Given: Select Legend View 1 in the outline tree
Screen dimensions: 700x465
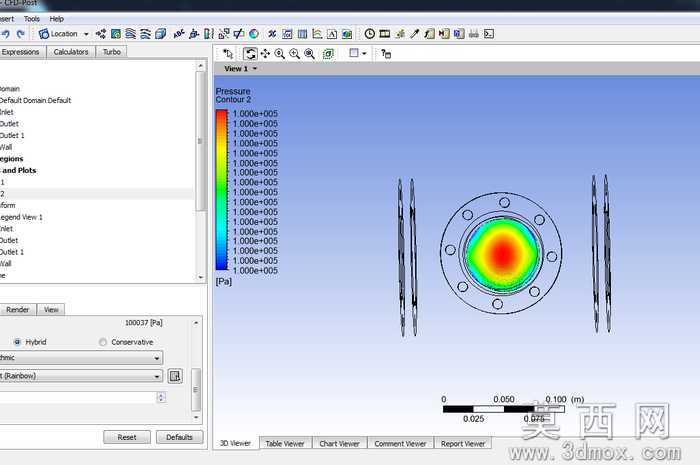Looking at the screenshot, I should click(21, 217).
